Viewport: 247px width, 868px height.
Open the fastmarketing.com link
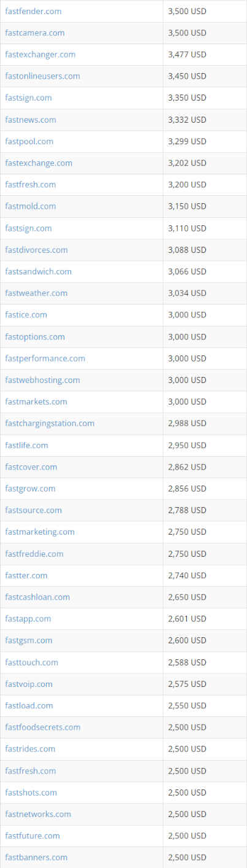click(40, 532)
